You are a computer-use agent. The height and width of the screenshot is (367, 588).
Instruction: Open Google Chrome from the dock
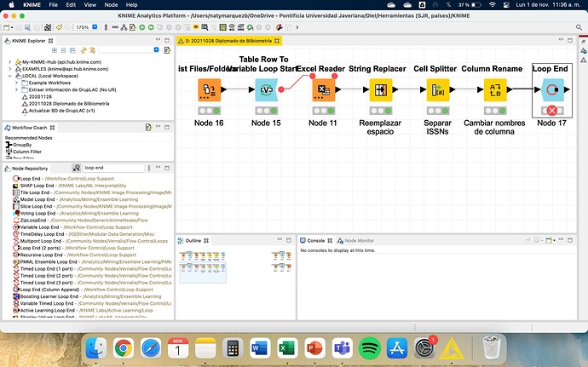pos(124,348)
